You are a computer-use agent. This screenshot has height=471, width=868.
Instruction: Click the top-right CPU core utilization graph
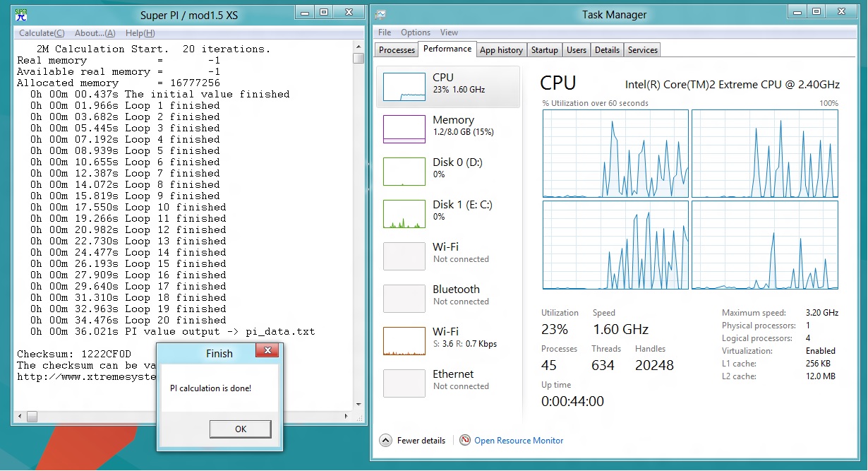765,153
